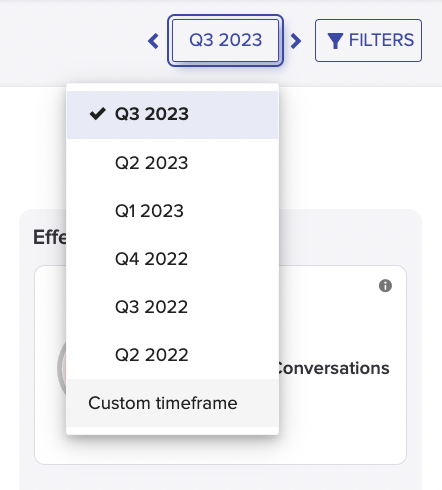Select Q3 2022 from the list
The width and height of the screenshot is (442, 490).
(x=172, y=307)
